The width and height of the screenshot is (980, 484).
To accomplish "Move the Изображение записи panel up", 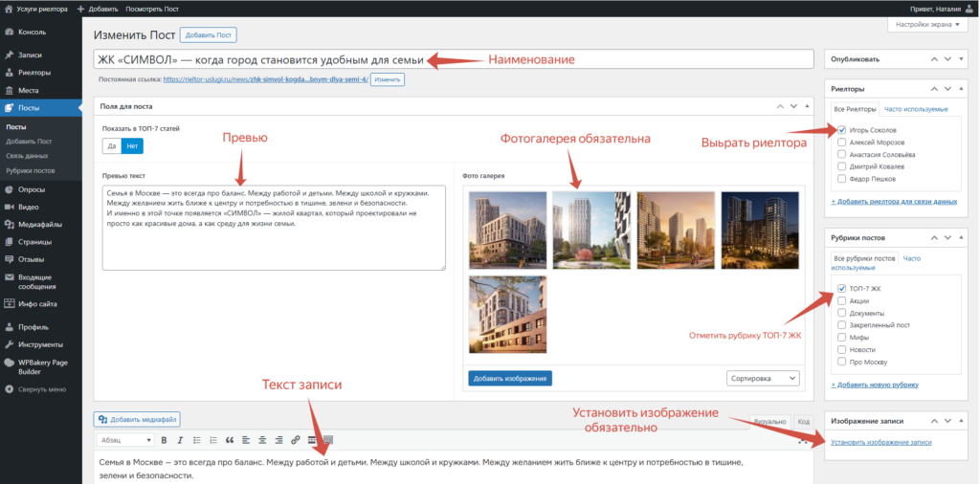I will click(934, 421).
